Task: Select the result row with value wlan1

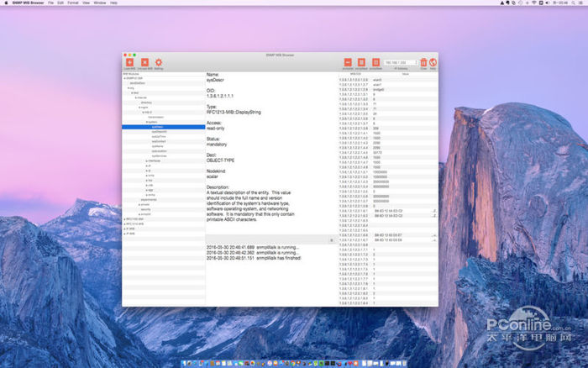Action: pos(388,85)
